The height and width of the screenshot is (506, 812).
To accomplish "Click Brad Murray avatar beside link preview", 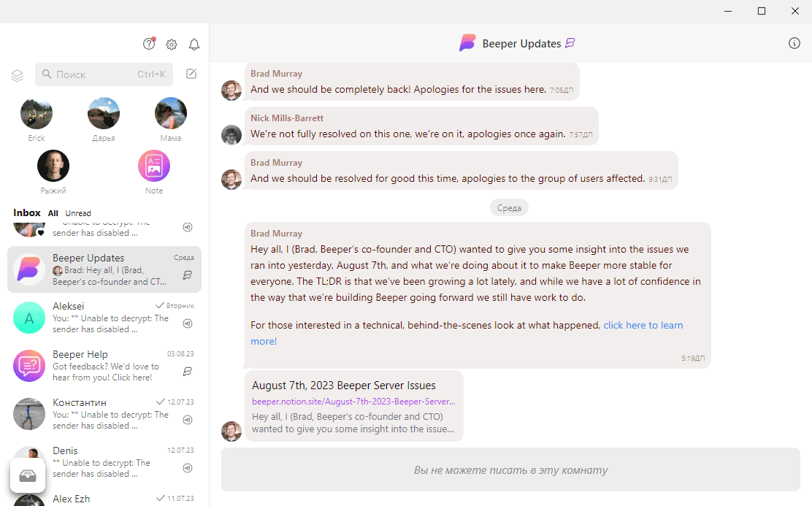I will coord(231,431).
